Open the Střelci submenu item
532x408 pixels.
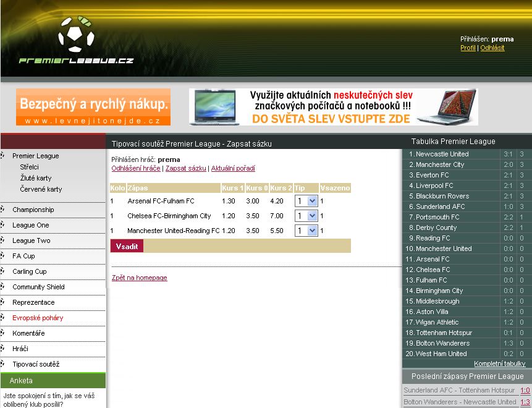(29, 167)
